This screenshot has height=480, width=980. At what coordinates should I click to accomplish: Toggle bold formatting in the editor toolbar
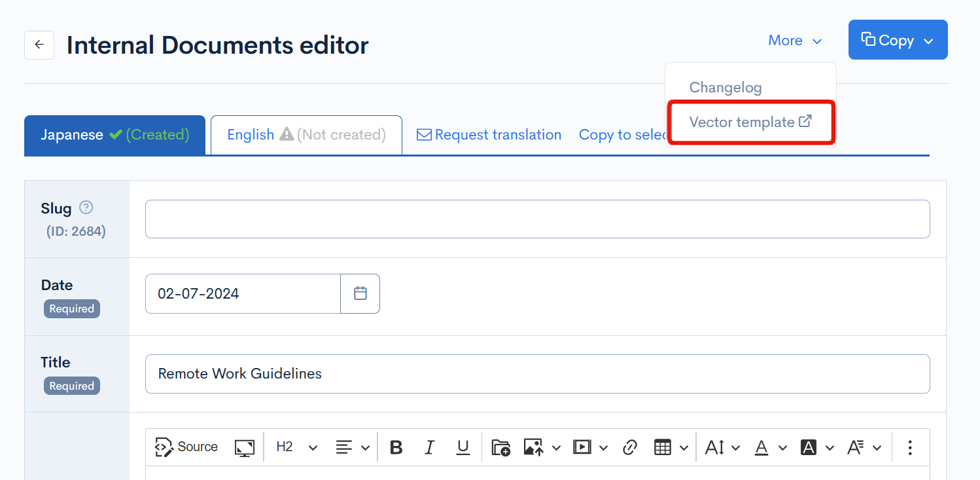pos(396,447)
